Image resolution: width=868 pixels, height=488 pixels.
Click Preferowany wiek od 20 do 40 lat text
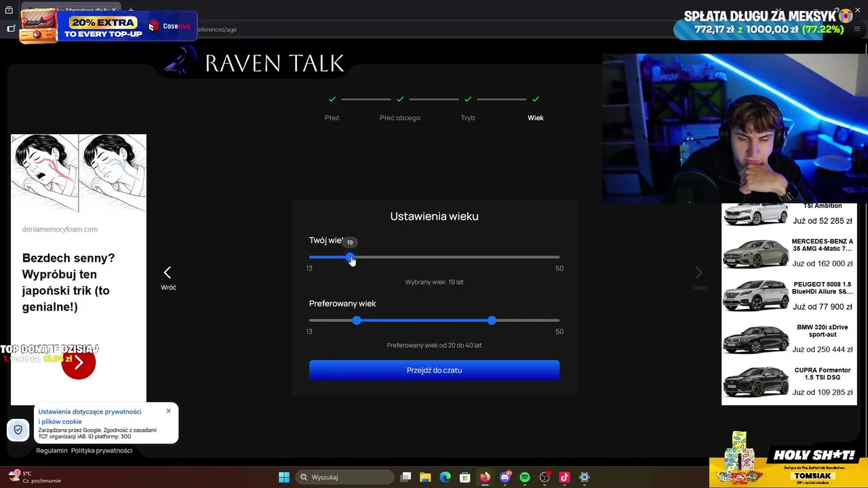(434, 345)
